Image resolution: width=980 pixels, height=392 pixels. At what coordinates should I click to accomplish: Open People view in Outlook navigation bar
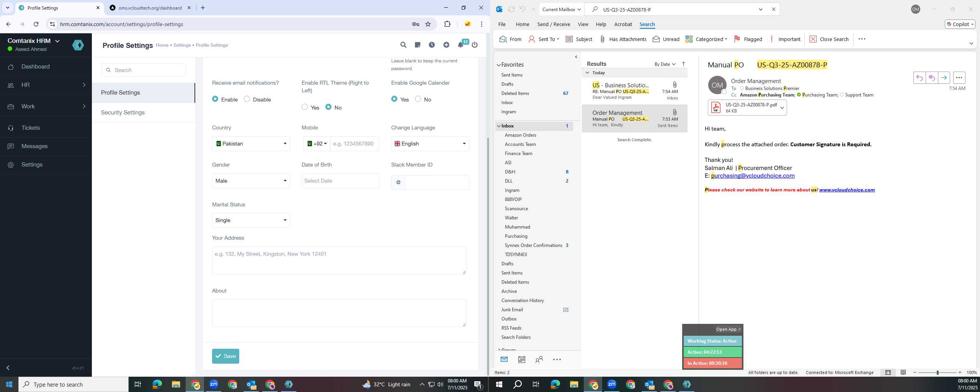[x=539, y=359]
